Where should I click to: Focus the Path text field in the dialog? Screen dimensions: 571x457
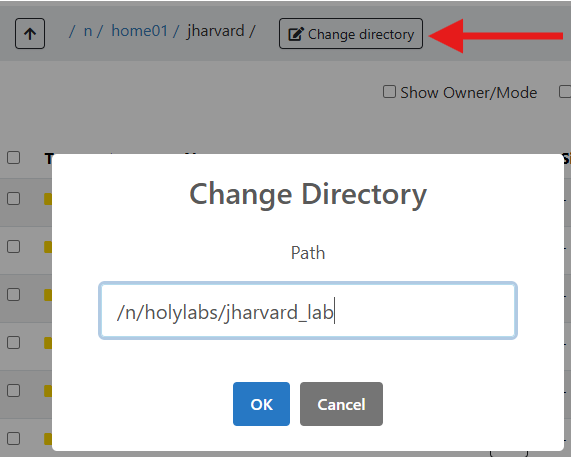click(x=308, y=311)
